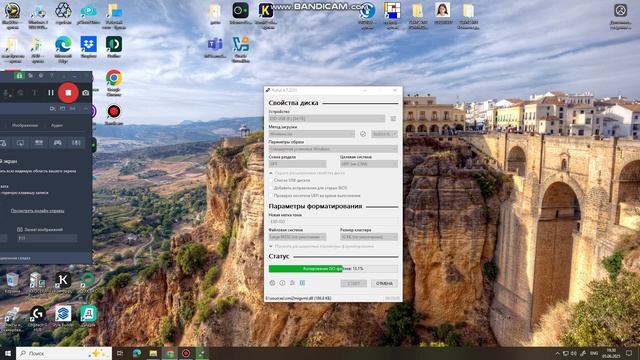
Task: Switch to the Изображения tab in Bandicam
Action: [25, 125]
